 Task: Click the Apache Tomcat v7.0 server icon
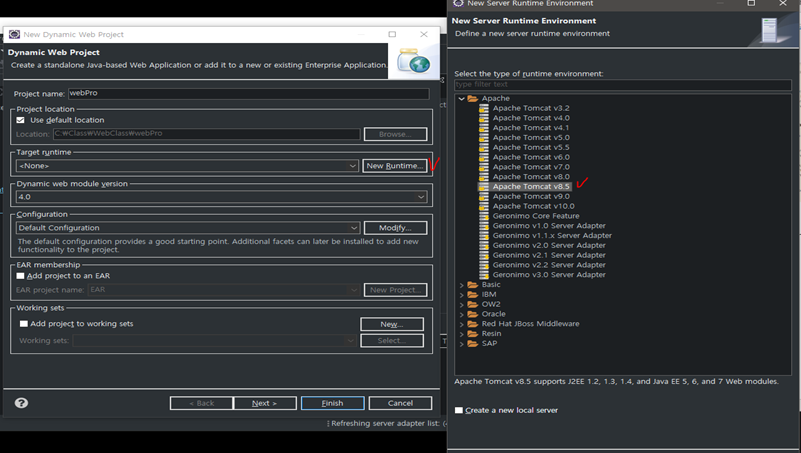483,167
